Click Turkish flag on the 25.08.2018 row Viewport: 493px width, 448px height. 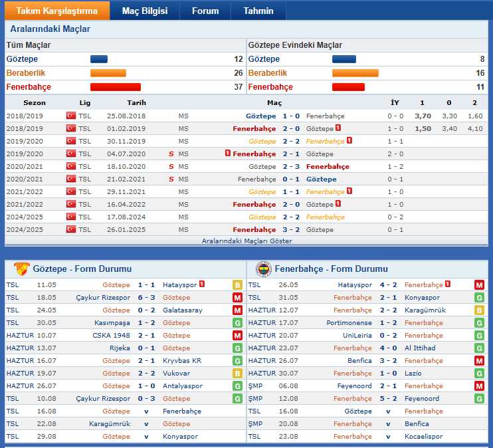71,116
